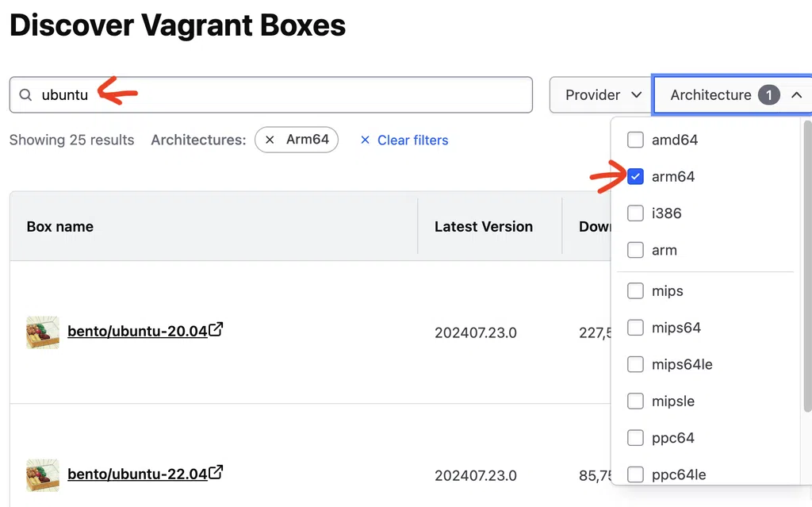812x507 pixels.
Task: Click the architecture list scrollbar
Action: [x=806, y=266]
